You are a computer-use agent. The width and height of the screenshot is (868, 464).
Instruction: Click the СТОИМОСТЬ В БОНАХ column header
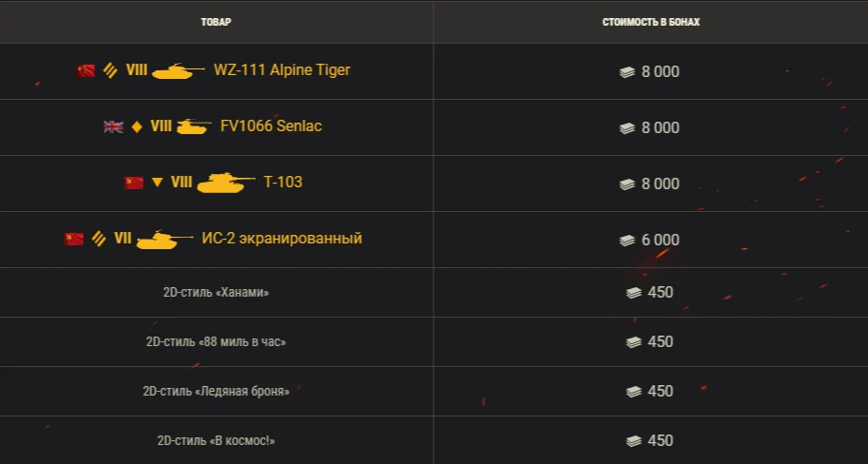point(650,21)
